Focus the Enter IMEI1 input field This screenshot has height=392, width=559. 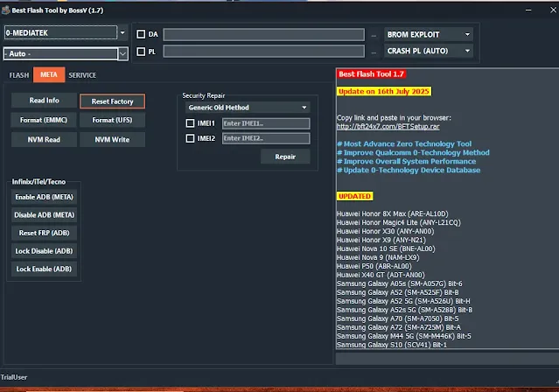(x=266, y=123)
